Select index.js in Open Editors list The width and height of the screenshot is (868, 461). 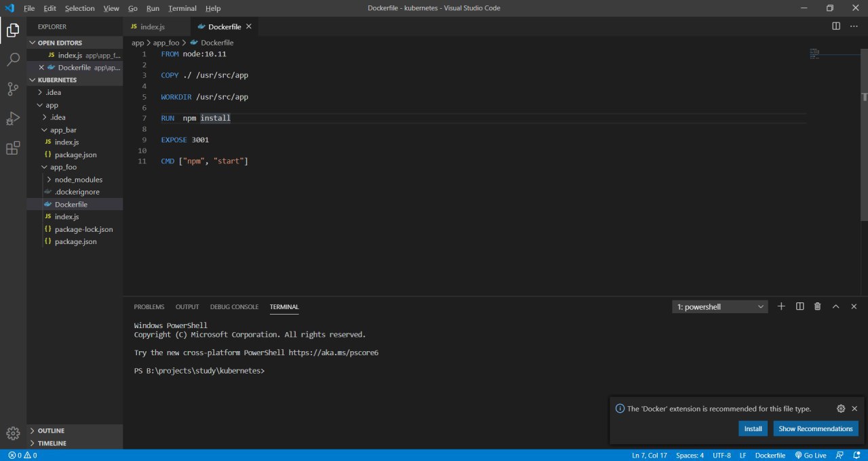[x=75, y=55]
